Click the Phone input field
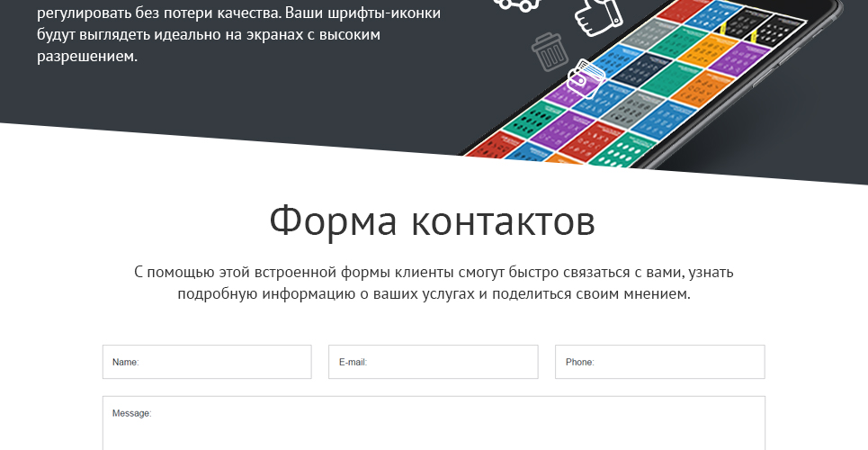The width and height of the screenshot is (868, 450). (x=660, y=362)
